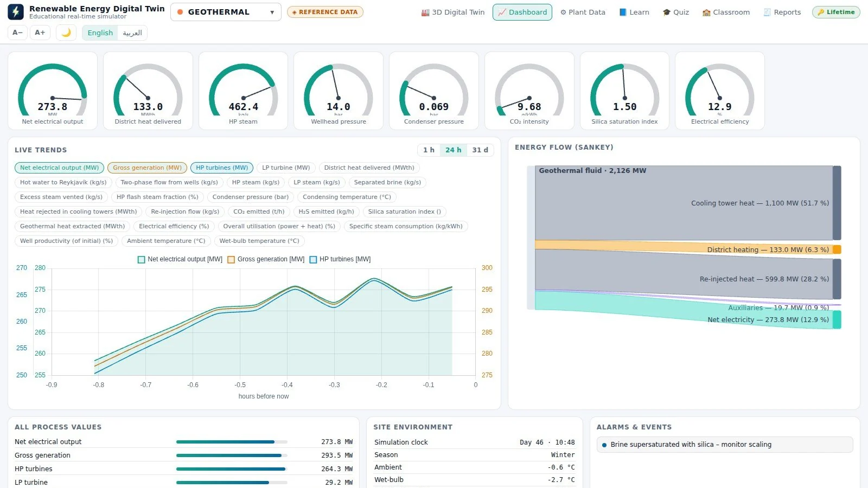Open the GEOTHERMAL plant type dropdown
The width and height of the screenshot is (868, 488).
(226, 12)
